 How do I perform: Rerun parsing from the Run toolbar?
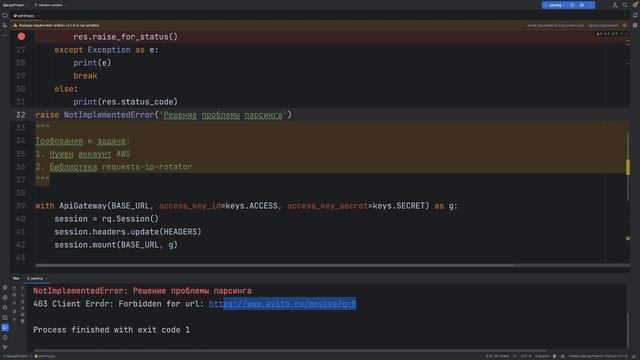(14, 288)
